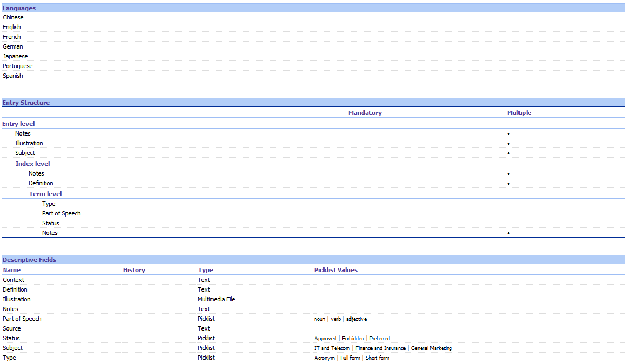Viewport: 627px width, 364px height.
Task: Click General Marketing picklist value
Action: (x=432, y=348)
